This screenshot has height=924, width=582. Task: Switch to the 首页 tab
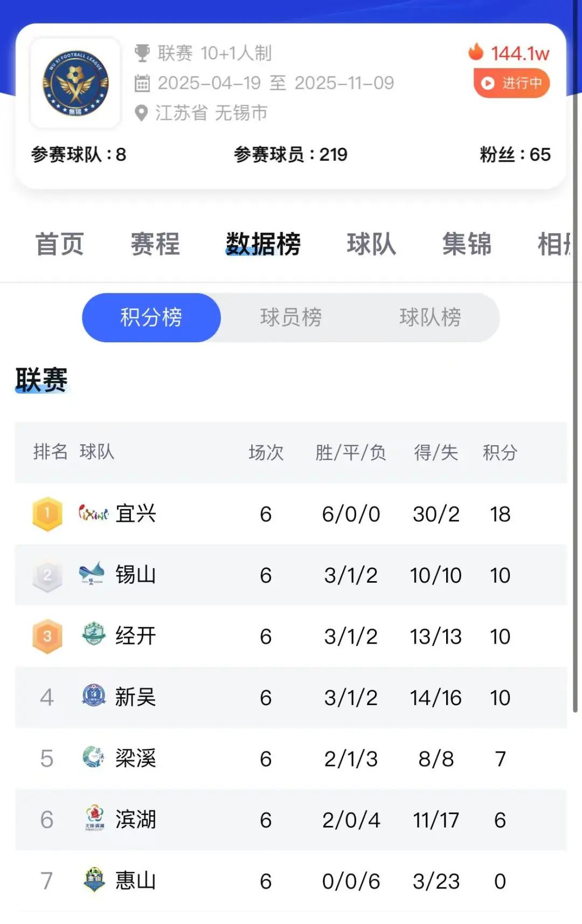[x=60, y=244]
